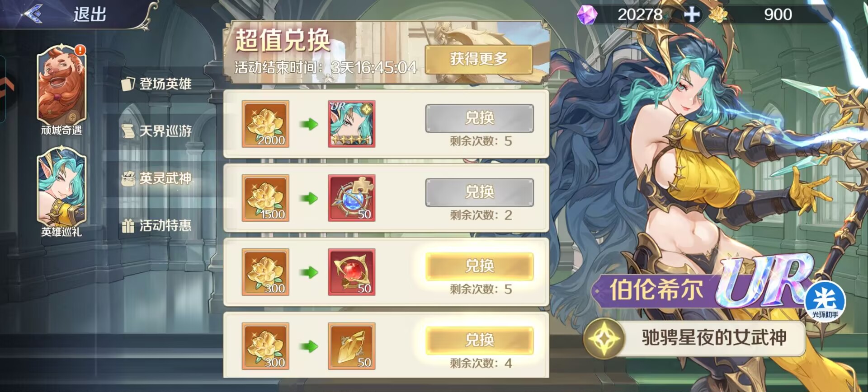Tap the 驰骋星夜的女武神 skill badge
Screen dimensions: 868x392
click(694, 338)
